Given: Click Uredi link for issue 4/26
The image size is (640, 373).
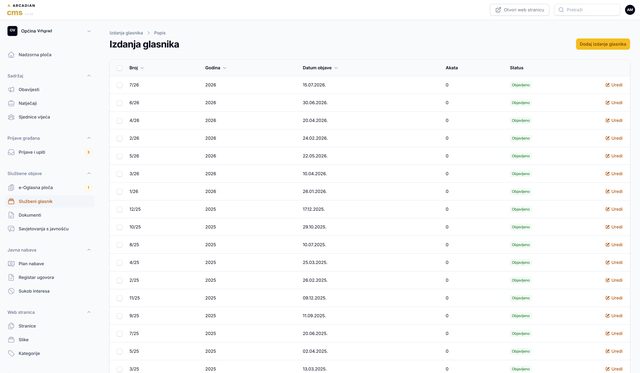Looking at the screenshot, I should click(x=614, y=120).
